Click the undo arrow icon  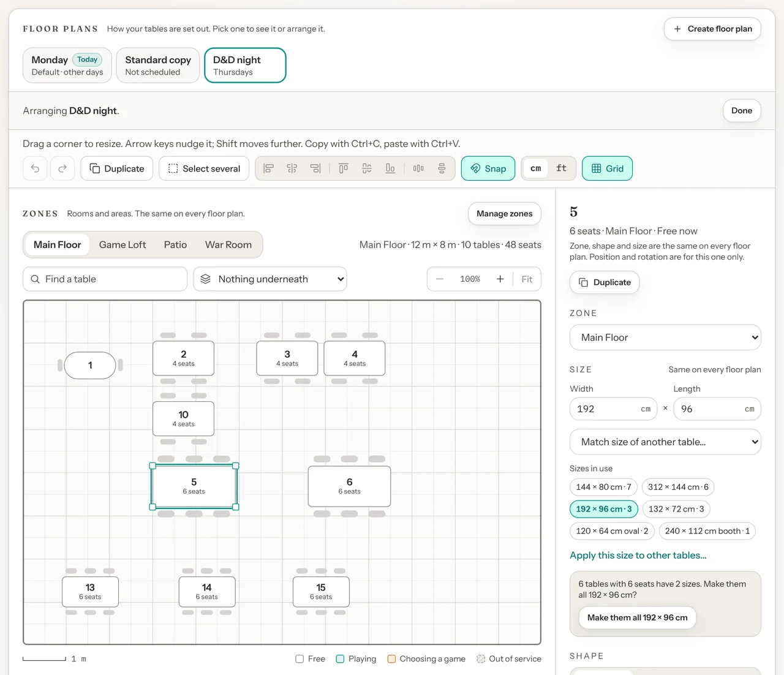pyautogui.click(x=35, y=168)
